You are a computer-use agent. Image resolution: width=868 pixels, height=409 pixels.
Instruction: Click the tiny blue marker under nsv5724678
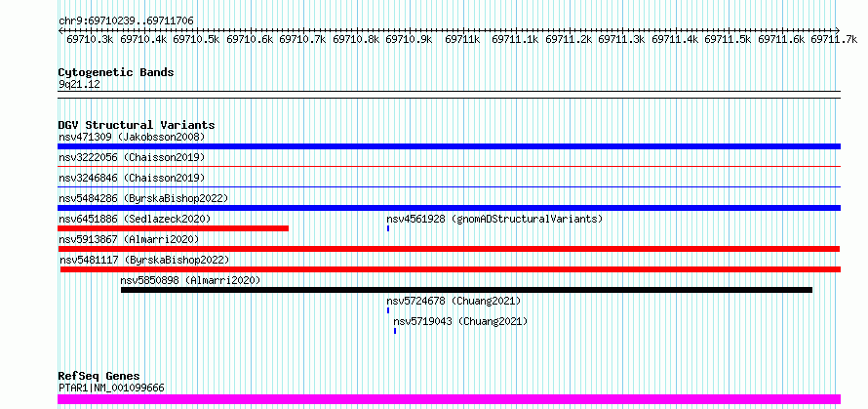pos(388,310)
